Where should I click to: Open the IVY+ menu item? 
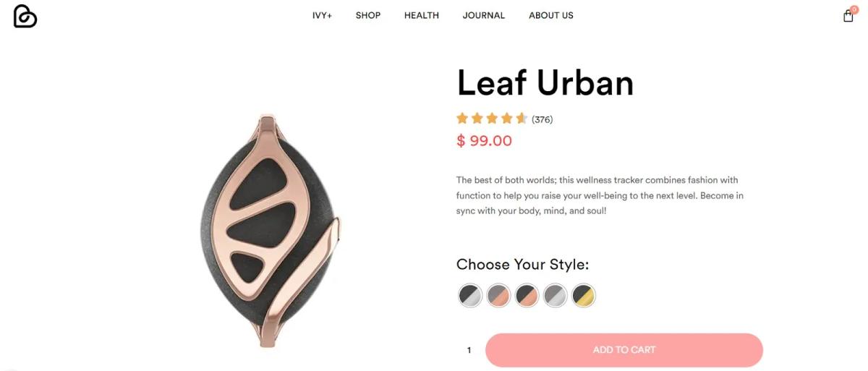(x=322, y=15)
